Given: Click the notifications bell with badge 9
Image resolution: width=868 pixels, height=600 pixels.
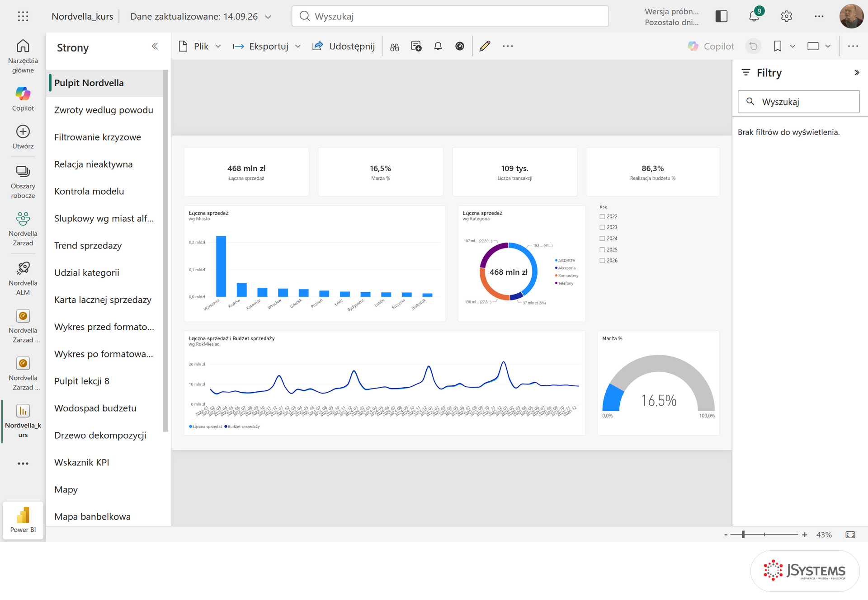Looking at the screenshot, I should pyautogui.click(x=754, y=16).
